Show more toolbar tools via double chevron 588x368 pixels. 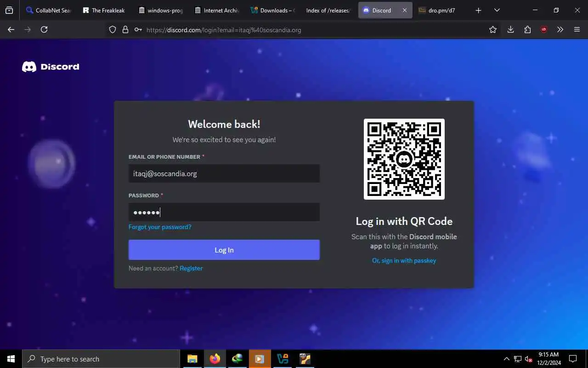560,29
